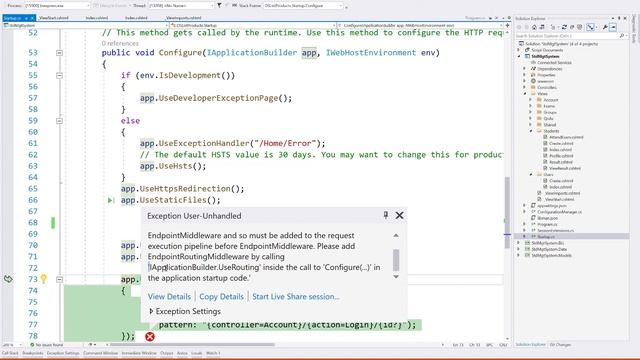Image resolution: width=640 pixels, height=360 pixels.
Task: Click exception message scrollbar thumb
Action: [396, 260]
